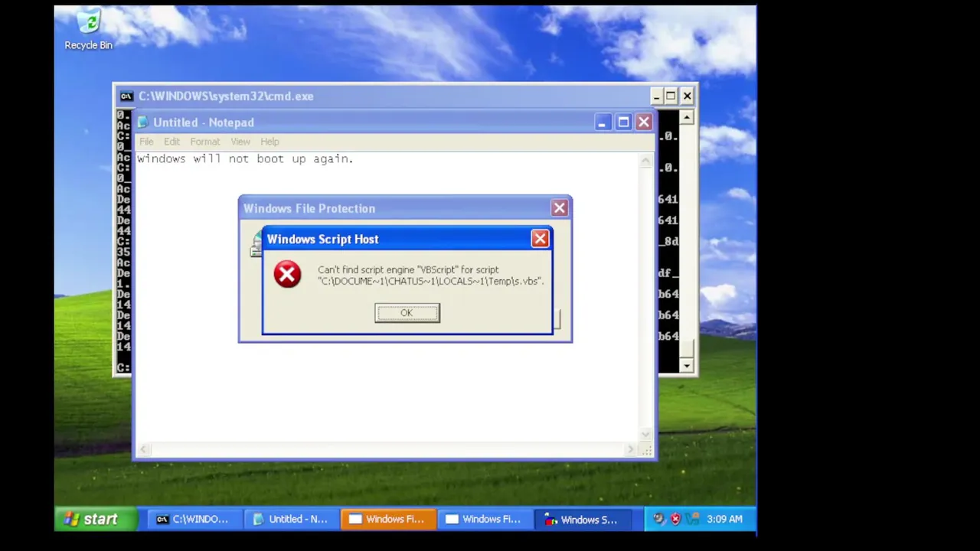
Task: Click the red shield tray icon
Action: tap(675, 519)
